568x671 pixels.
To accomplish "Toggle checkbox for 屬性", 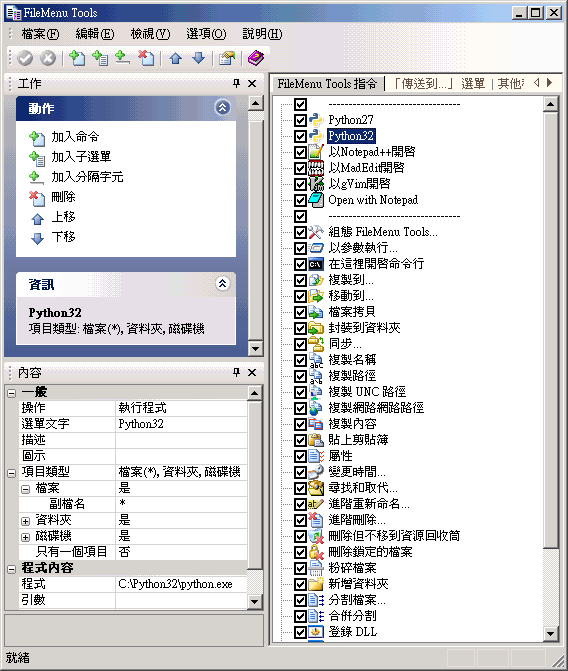I will (x=300, y=456).
